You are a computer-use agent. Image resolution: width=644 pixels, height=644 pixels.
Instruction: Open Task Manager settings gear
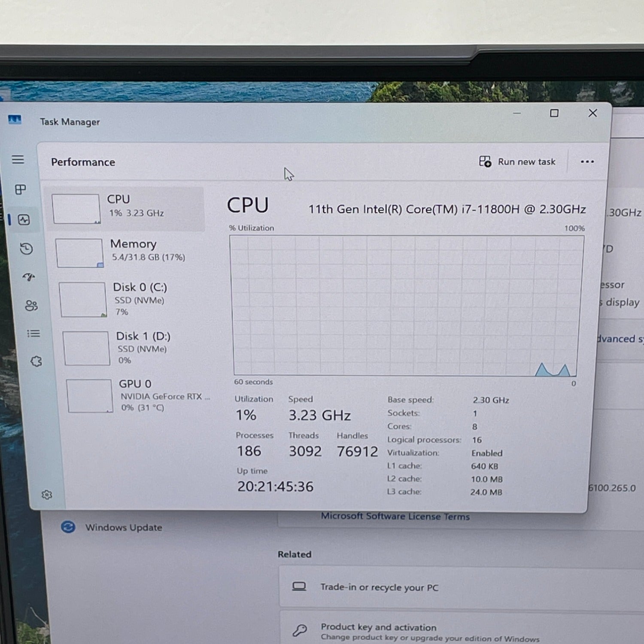tap(47, 495)
